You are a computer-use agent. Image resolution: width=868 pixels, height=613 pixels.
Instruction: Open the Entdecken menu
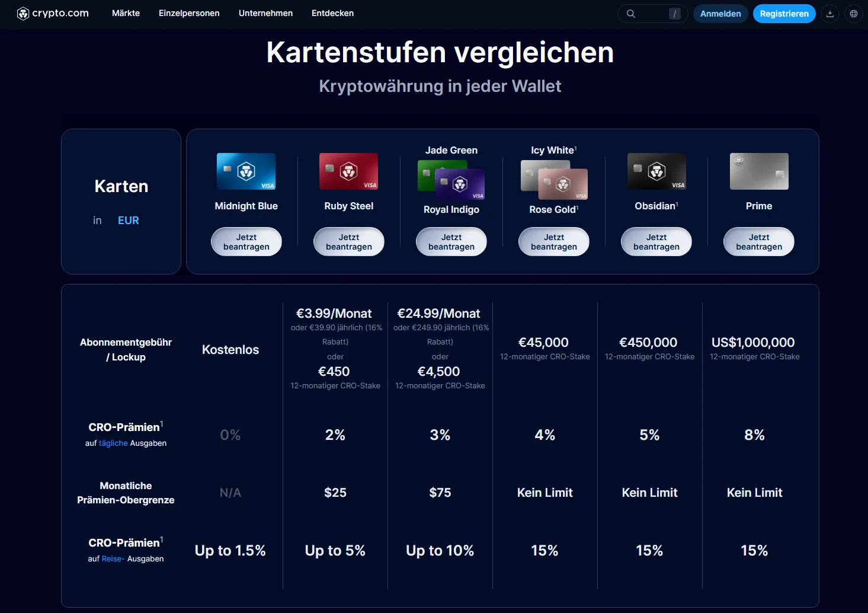click(332, 13)
